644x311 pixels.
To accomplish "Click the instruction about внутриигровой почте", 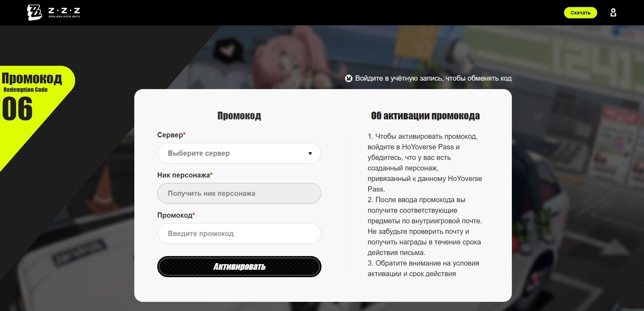I will click(425, 226).
